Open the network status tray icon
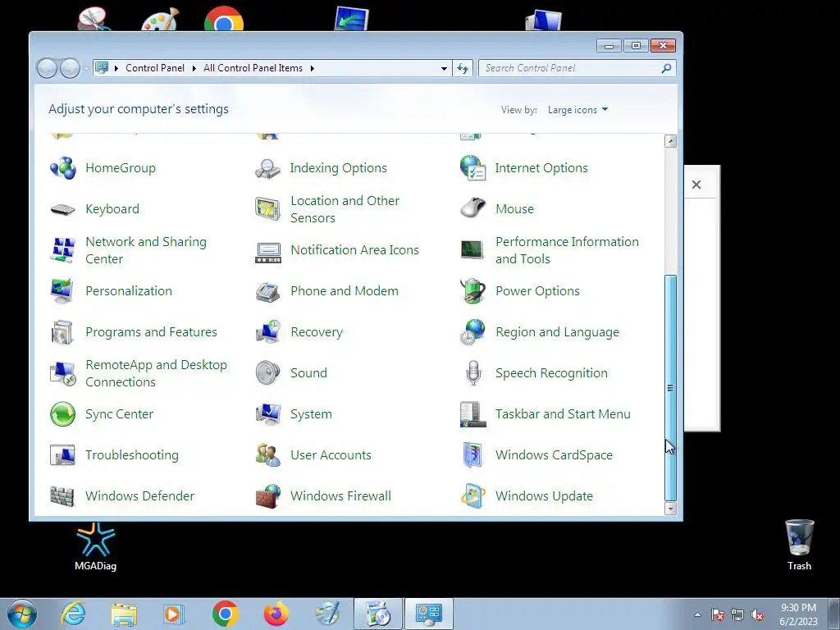The image size is (840, 630). tap(737, 614)
